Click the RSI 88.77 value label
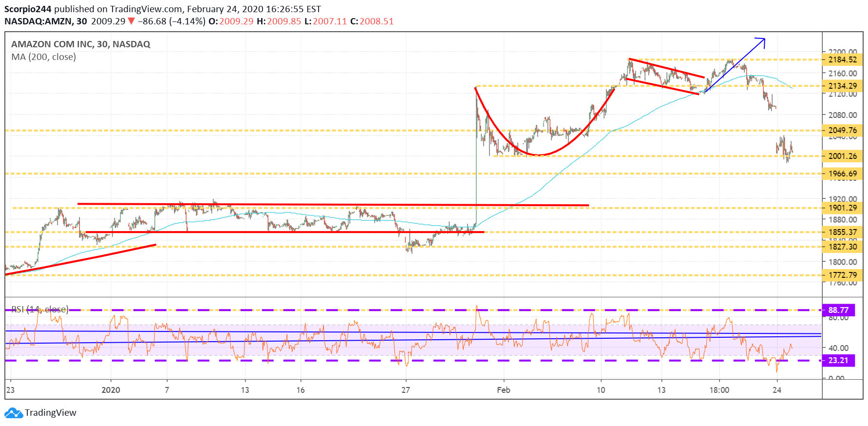Image resolution: width=868 pixels, height=426 pixels. tap(838, 310)
